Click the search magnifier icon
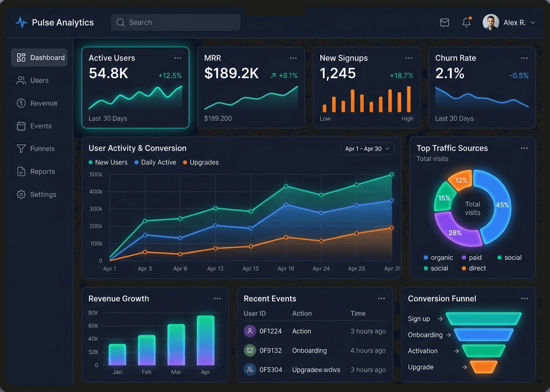This screenshot has height=392, width=550. click(x=120, y=22)
